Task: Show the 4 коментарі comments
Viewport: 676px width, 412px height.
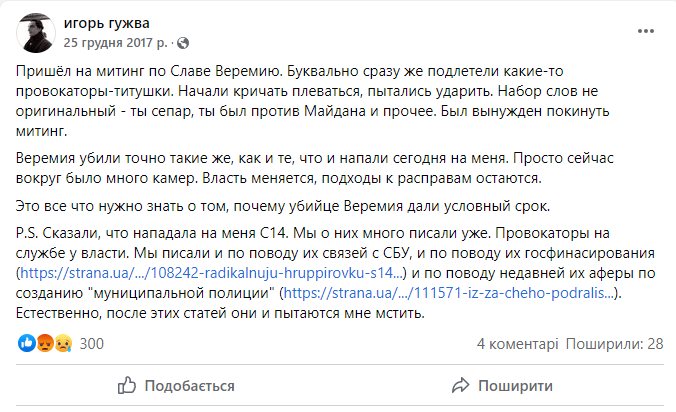Action: 517,344
